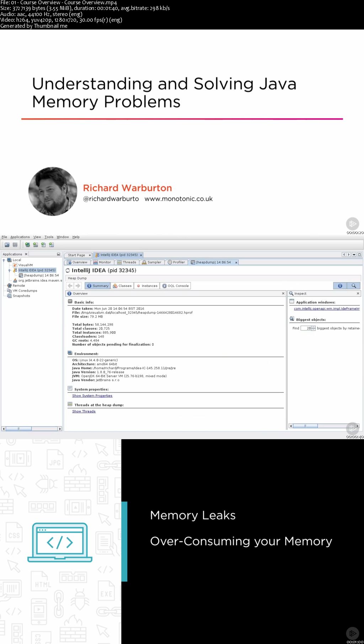Open the OQL Console view
This screenshot has width=364, height=644.
[x=176, y=286]
